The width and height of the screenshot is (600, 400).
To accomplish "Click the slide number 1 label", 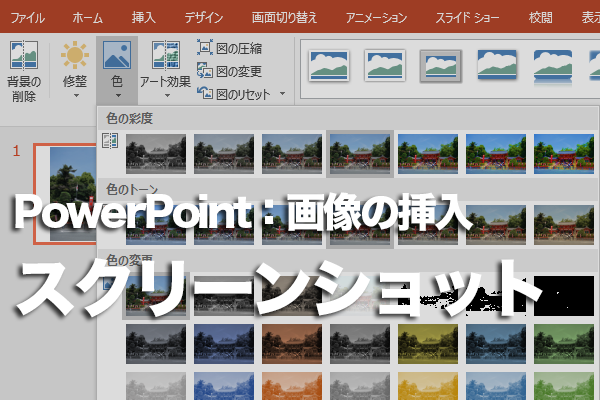I will click(x=16, y=151).
